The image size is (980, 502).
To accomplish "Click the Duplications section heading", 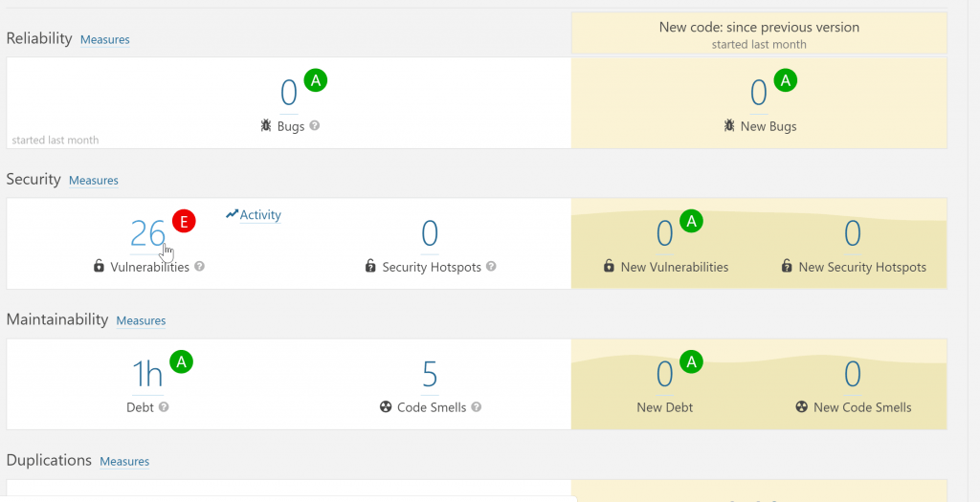I will [49, 460].
